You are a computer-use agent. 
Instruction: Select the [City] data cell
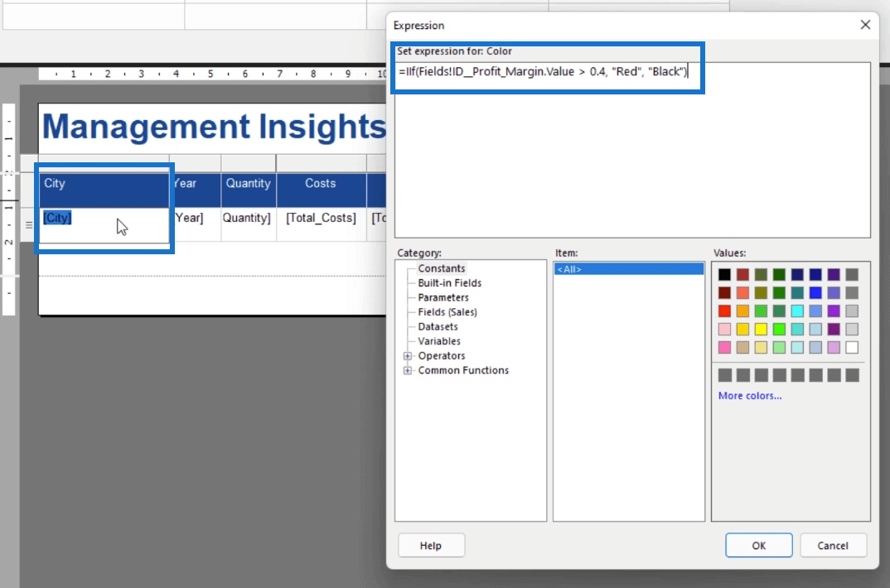(x=104, y=224)
